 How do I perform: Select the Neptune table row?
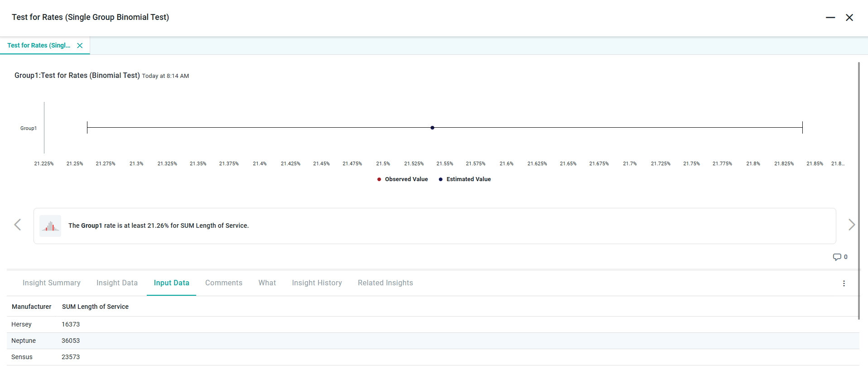pos(24,341)
